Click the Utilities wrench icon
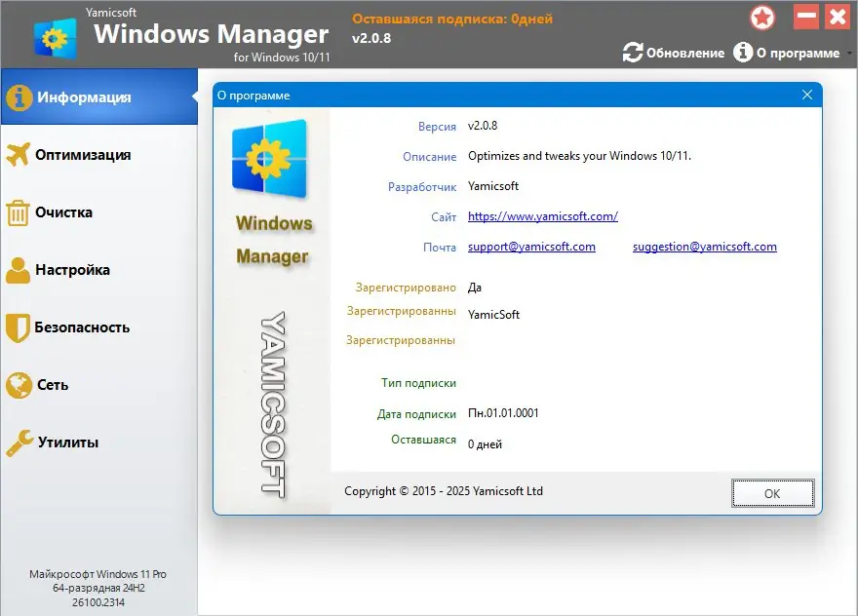Viewport: 858px width, 616px height. tap(19, 443)
